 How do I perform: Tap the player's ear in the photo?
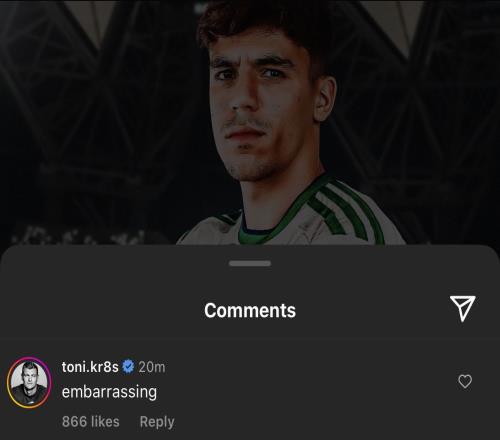point(327,97)
